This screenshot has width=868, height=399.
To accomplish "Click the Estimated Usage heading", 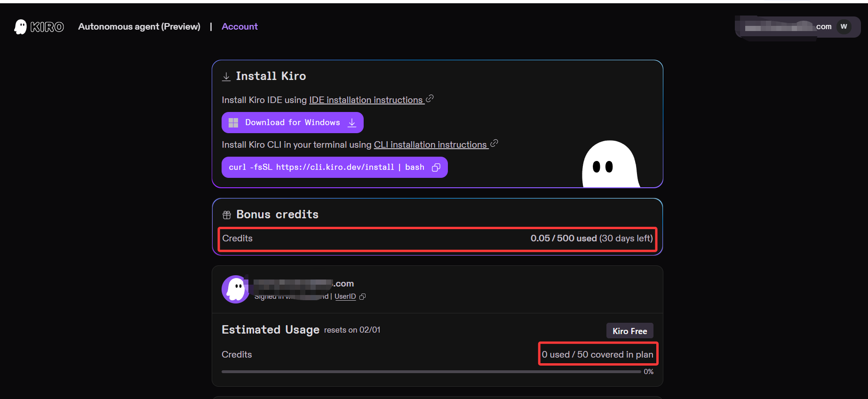I will tap(271, 330).
